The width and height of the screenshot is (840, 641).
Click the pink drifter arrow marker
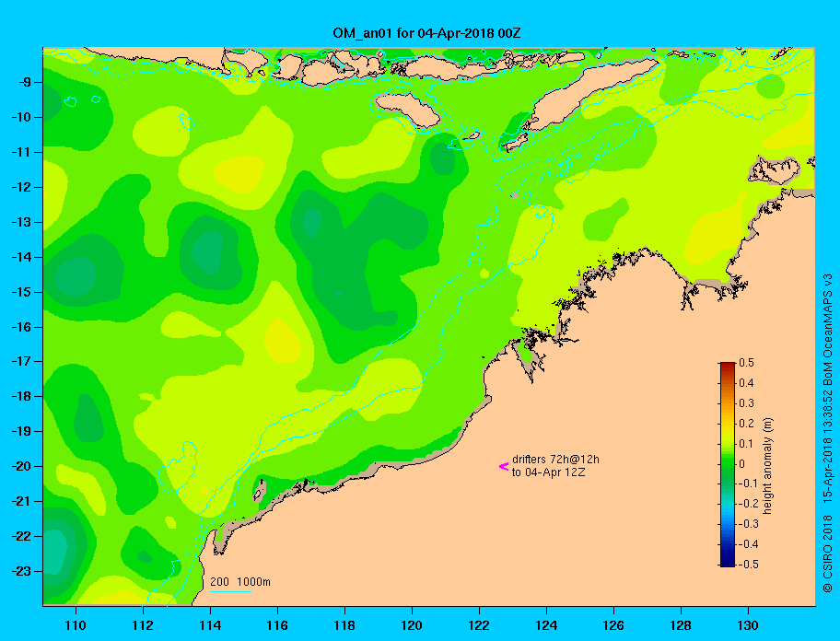[504, 466]
